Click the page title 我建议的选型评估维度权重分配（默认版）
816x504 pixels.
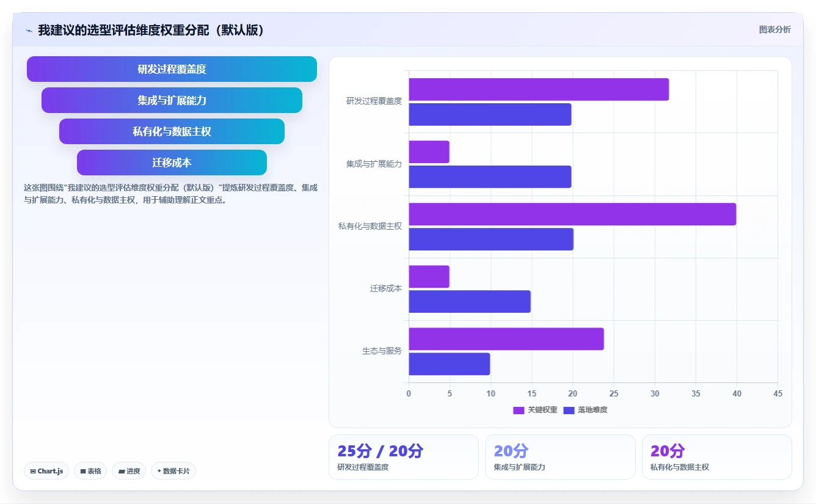(153, 30)
